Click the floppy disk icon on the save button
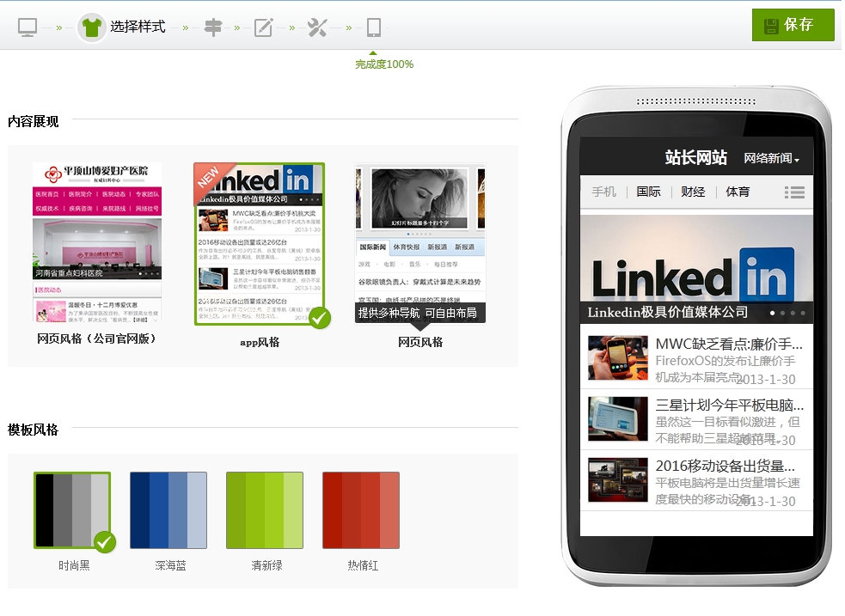845x616 pixels. (771, 25)
